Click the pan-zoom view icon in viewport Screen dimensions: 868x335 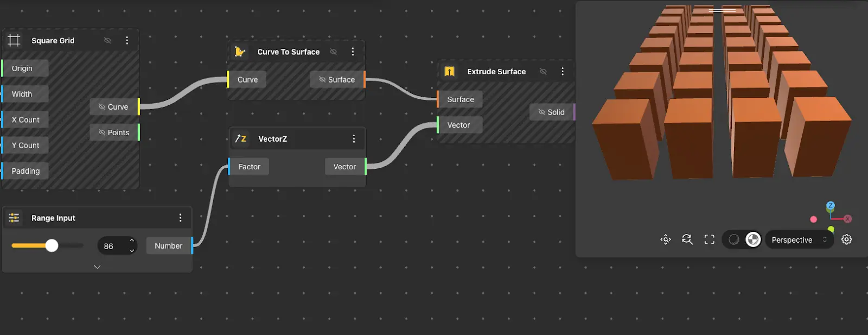pos(666,239)
